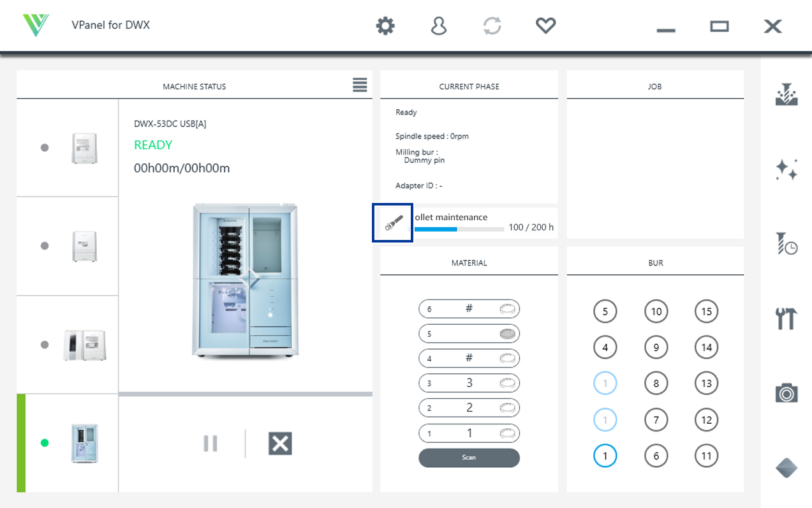Click the heart icon in the title bar
The width and height of the screenshot is (812, 508).
point(545,26)
